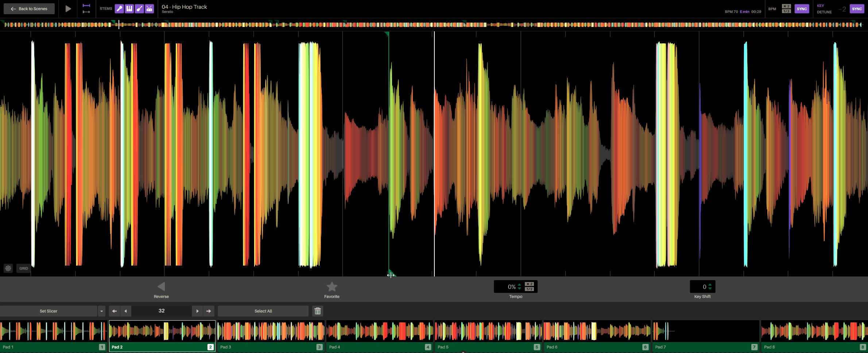Mute the vocals stem

119,8
